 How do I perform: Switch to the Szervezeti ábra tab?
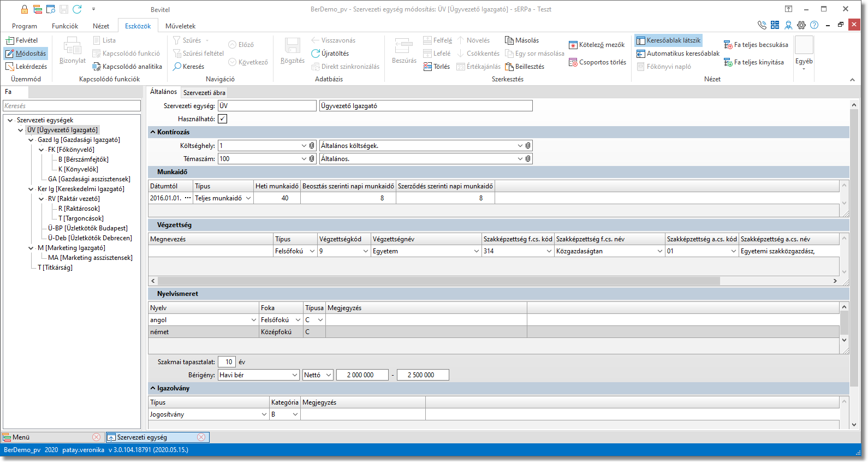204,93
